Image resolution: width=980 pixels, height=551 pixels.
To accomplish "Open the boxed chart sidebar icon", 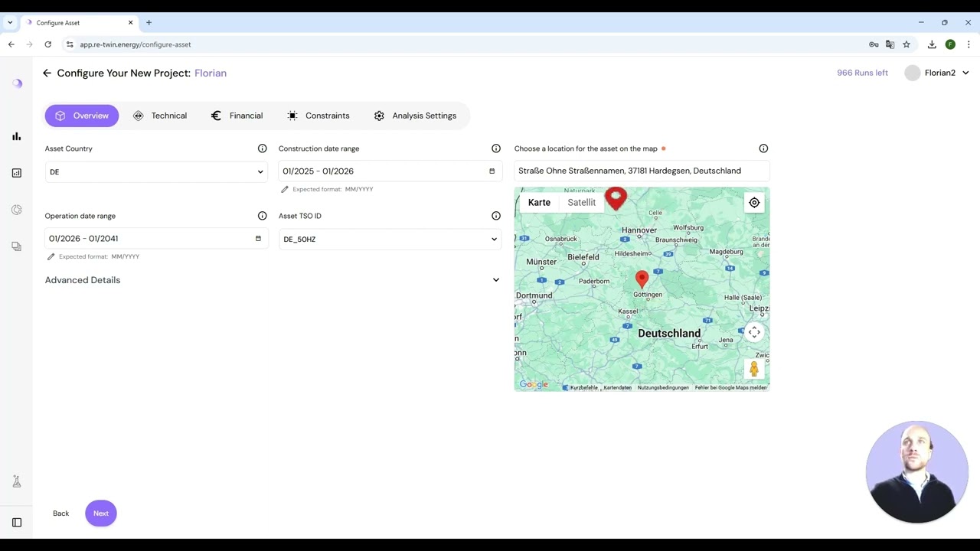I will coord(17,173).
